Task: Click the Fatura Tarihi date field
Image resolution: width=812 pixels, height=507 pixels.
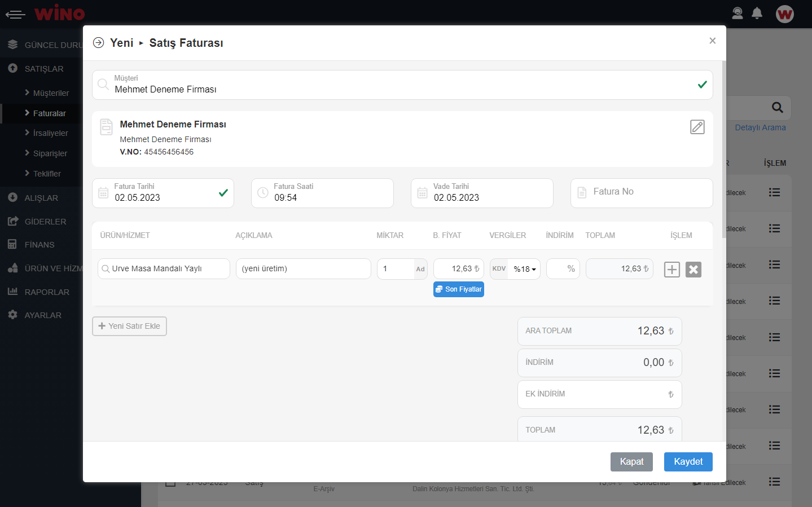Action: pos(163,193)
